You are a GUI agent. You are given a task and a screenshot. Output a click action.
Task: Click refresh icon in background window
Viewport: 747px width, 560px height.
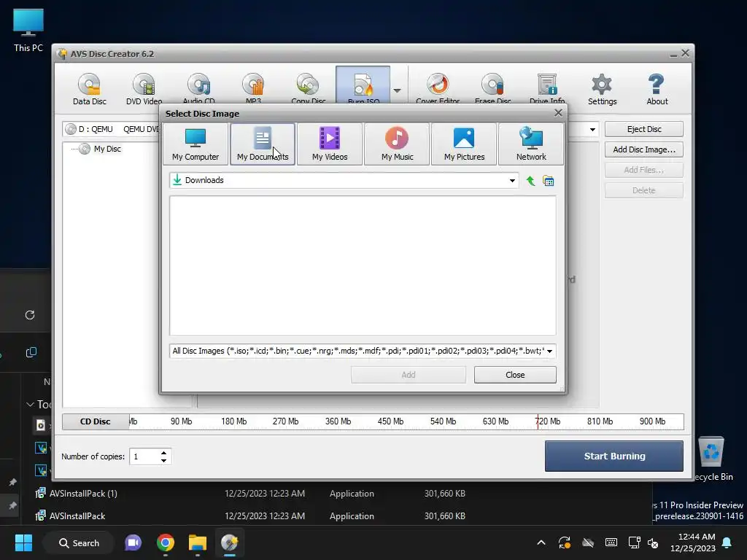pyautogui.click(x=30, y=315)
